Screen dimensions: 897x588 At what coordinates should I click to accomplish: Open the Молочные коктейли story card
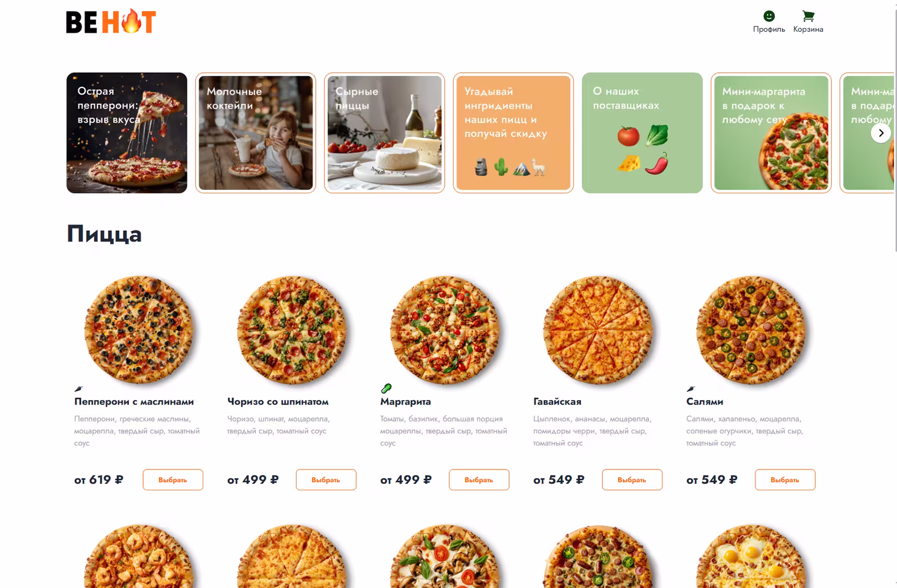256,133
